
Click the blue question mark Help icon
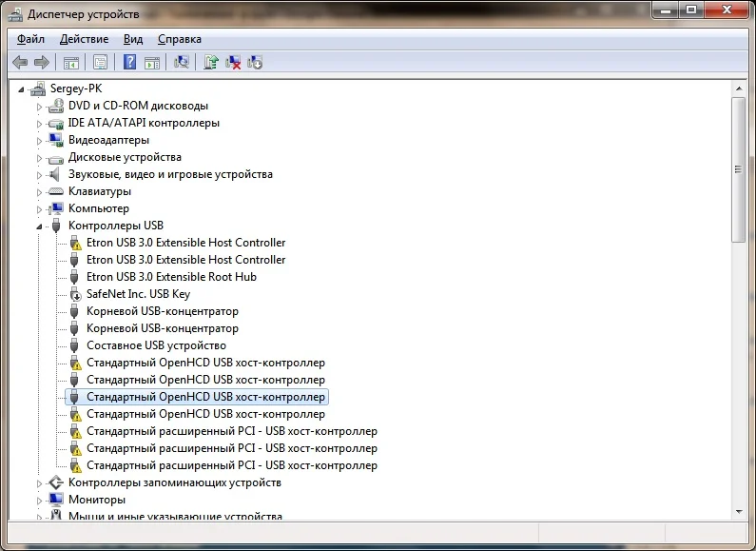click(129, 62)
